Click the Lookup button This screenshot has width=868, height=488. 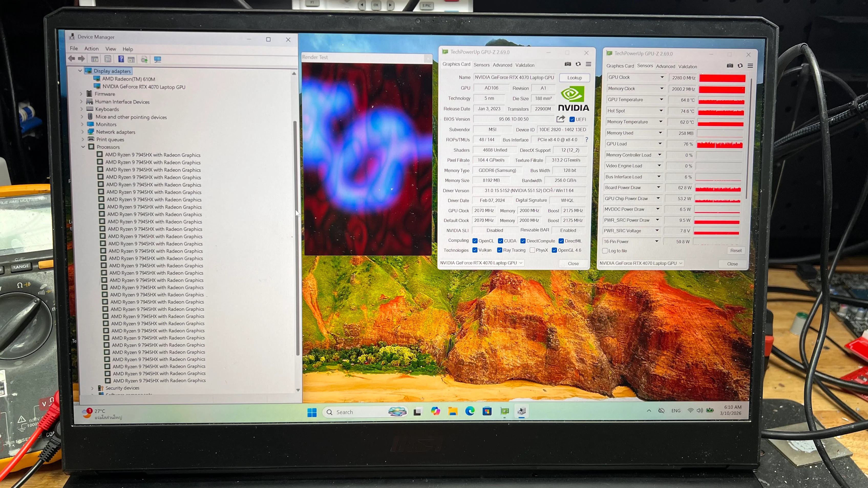click(x=575, y=78)
